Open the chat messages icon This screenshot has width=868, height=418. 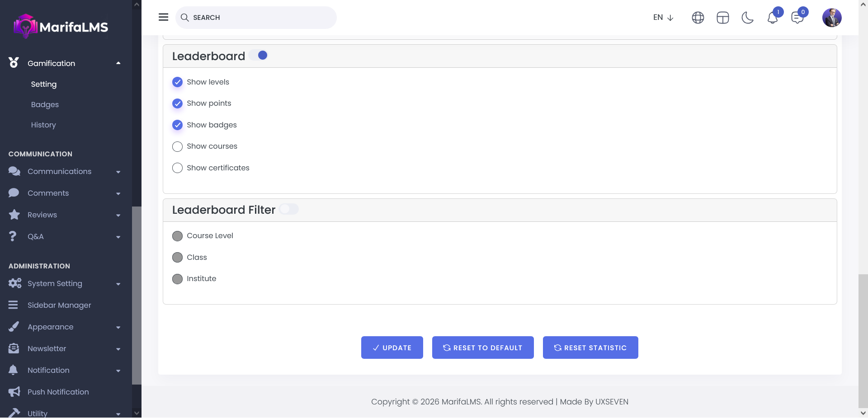pos(797,18)
